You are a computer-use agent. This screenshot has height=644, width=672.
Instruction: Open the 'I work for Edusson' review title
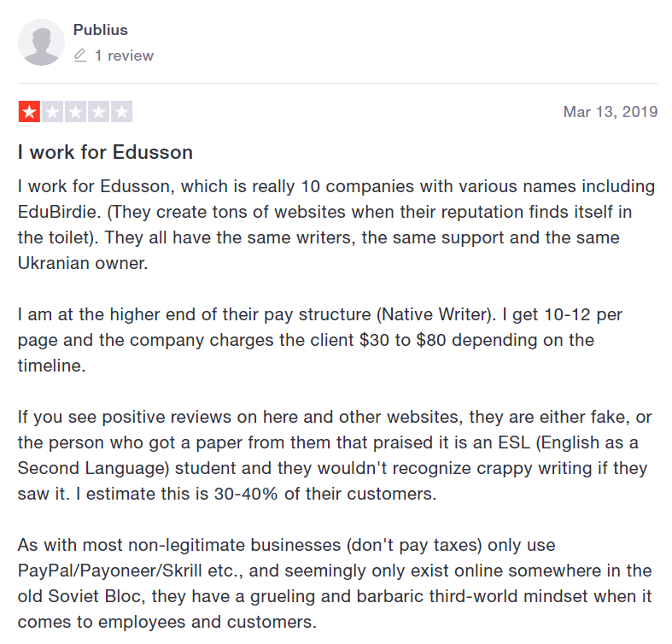point(105,152)
